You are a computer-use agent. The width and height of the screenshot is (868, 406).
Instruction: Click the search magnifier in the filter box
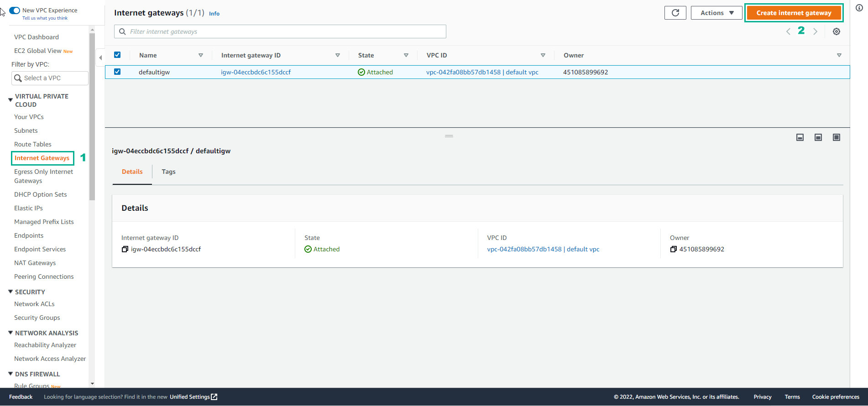122,31
